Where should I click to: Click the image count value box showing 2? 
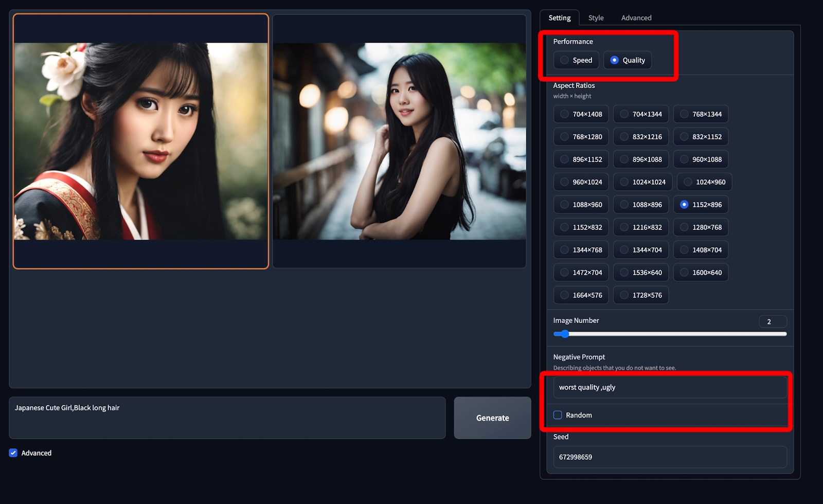click(x=772, y=321)
